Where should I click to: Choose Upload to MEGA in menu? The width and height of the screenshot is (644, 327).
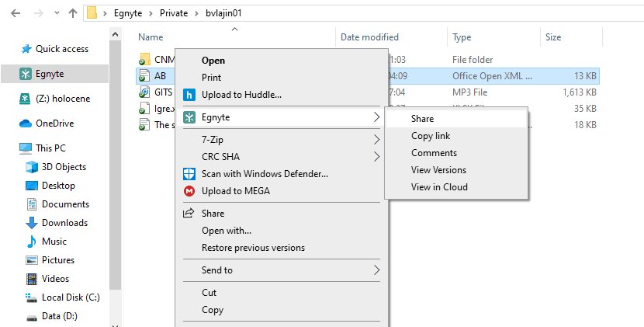[x=236, y=191]
